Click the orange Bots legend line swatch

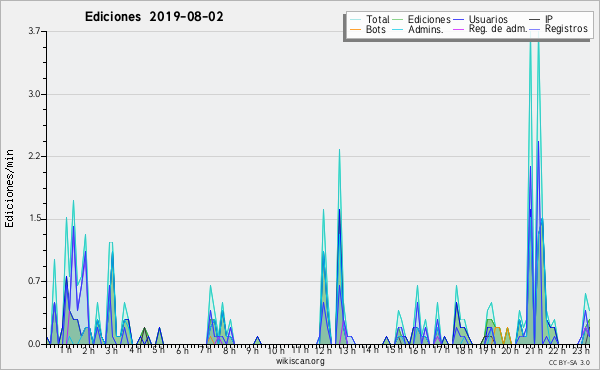(355, 29)
